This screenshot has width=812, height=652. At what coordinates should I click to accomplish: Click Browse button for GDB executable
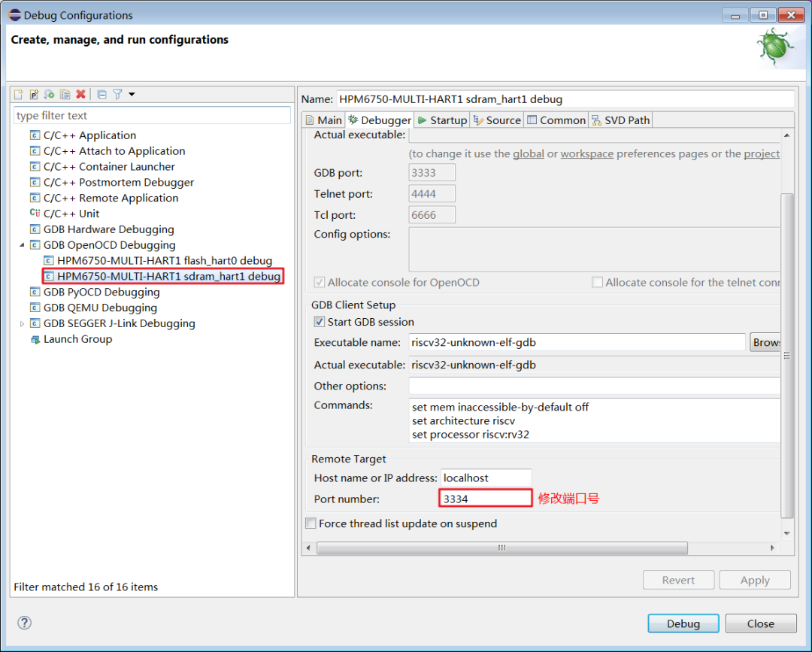[765, 342]
